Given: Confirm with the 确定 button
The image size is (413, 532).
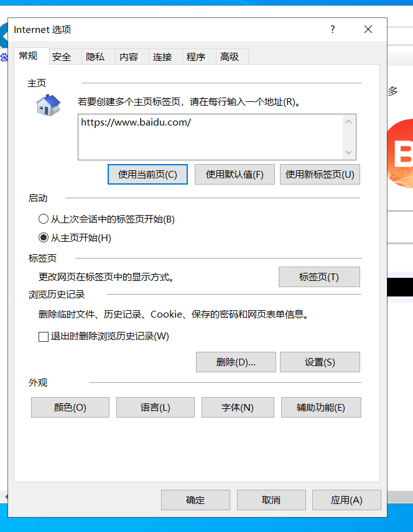Looking at the screenshot, I should 196,500.
